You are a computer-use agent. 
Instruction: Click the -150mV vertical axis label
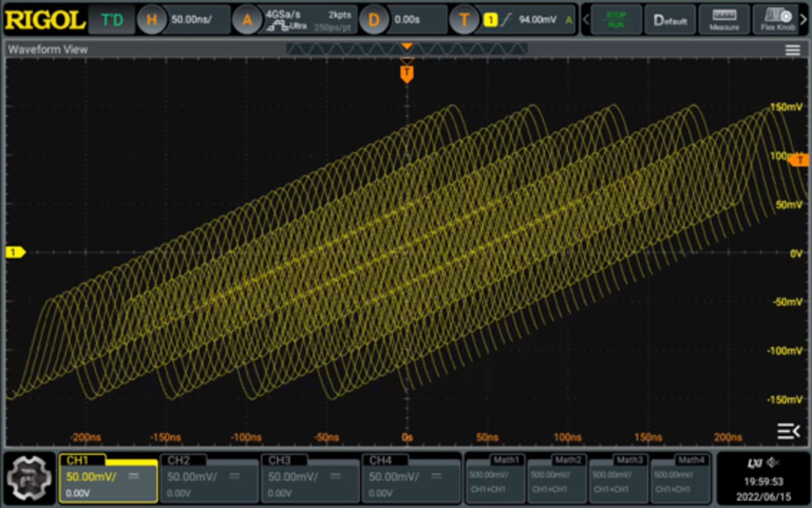(x=785, y=400)
